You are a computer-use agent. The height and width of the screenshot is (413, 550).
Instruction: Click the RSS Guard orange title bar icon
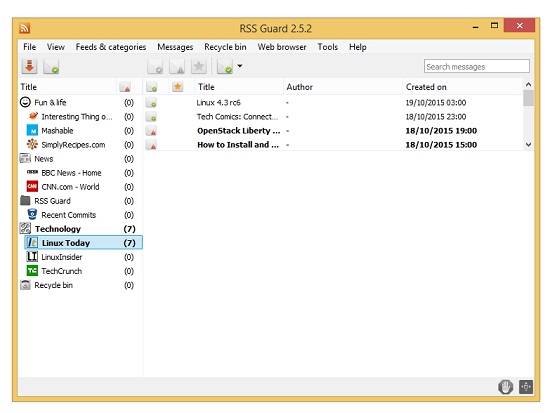point(24,28)
